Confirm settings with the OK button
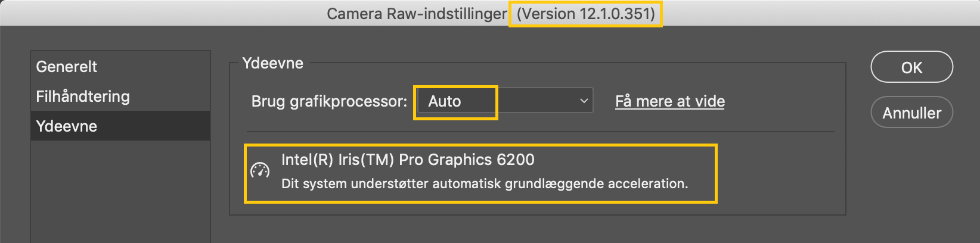 pyautogui.click(x=911, y=67)
